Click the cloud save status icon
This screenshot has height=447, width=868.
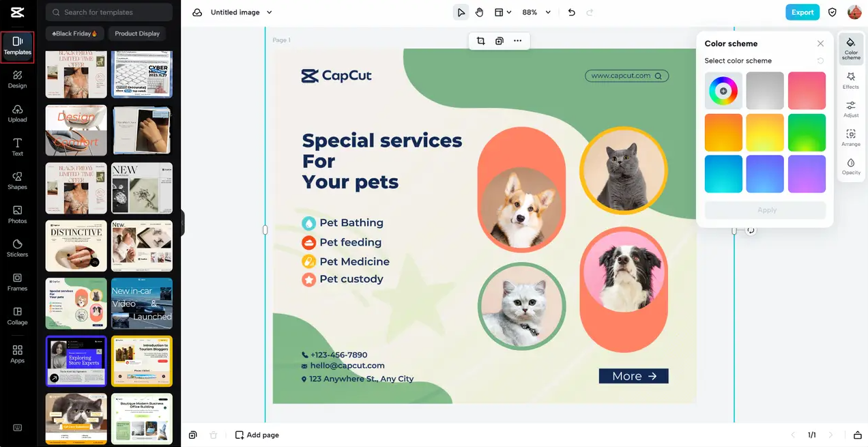pyautogui.click(x=197, y=12)
